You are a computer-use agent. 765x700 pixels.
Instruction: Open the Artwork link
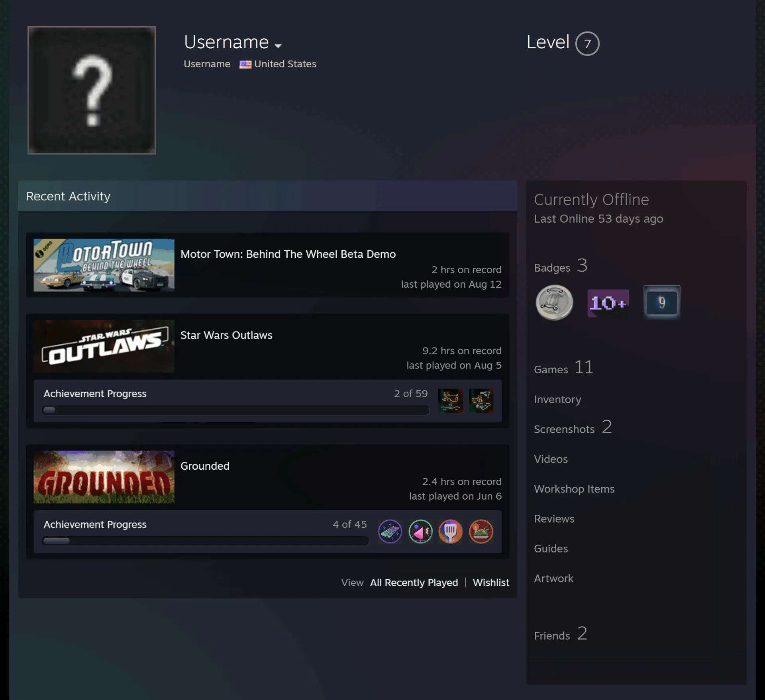553,578
